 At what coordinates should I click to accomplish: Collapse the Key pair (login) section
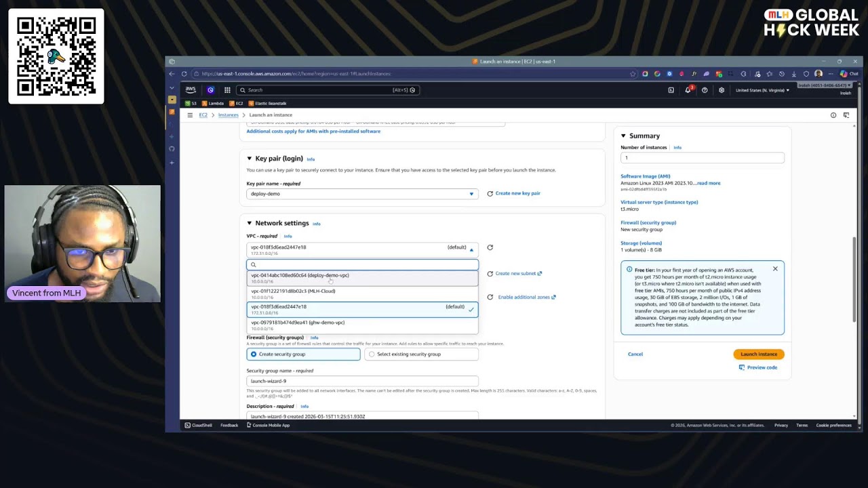pyautogui.click(x=249, y=159)
